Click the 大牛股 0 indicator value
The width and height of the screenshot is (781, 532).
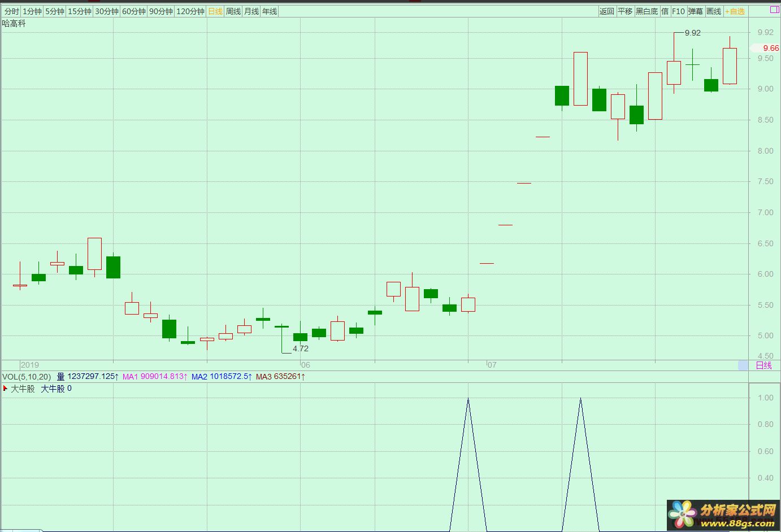point(56,389)
